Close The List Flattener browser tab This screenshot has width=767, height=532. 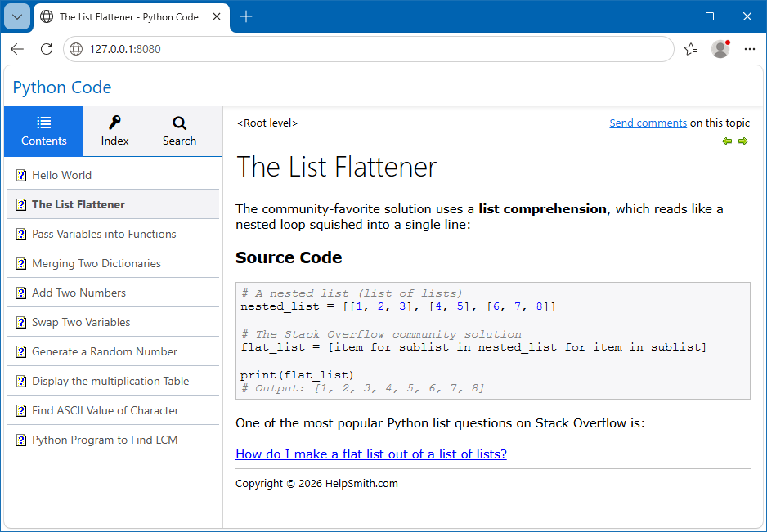tap(217, 16)
